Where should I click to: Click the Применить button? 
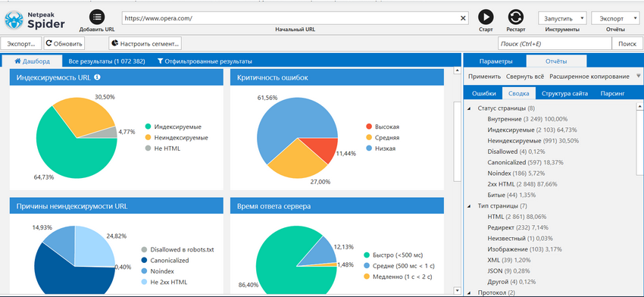pos(484,76)
